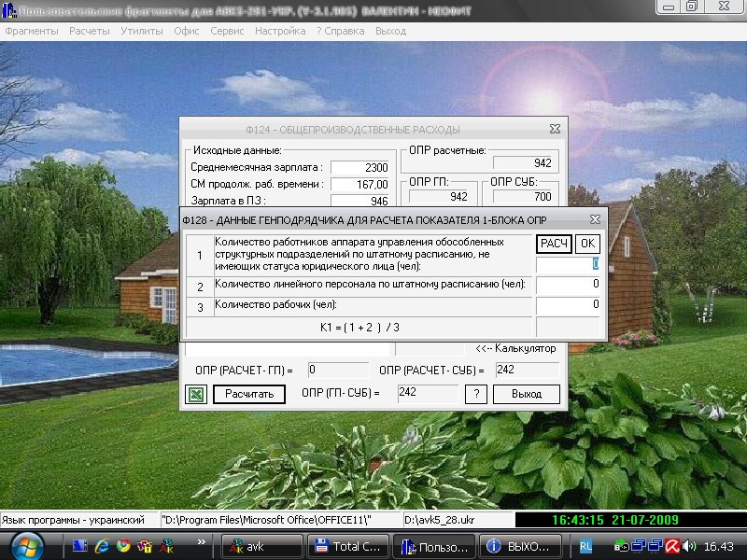Switch to the Total Commander taskbar button
This screenshot has height=560, width=747.
346,546
